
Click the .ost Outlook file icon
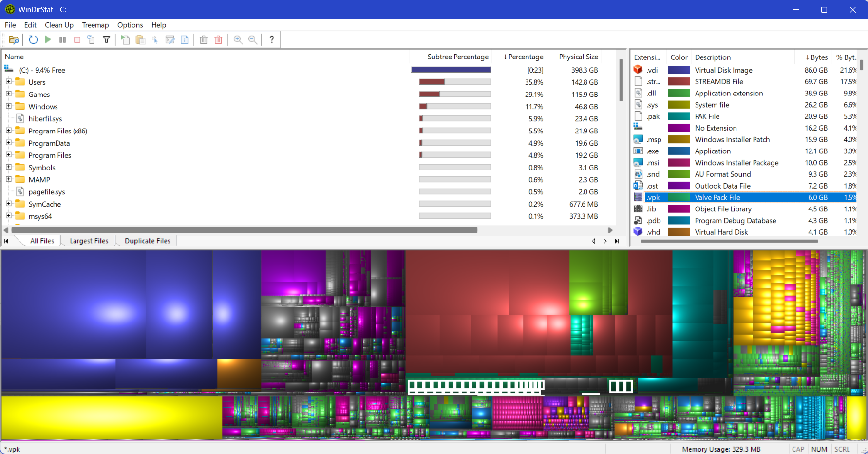pyautogui.click(x=638, y=186)
